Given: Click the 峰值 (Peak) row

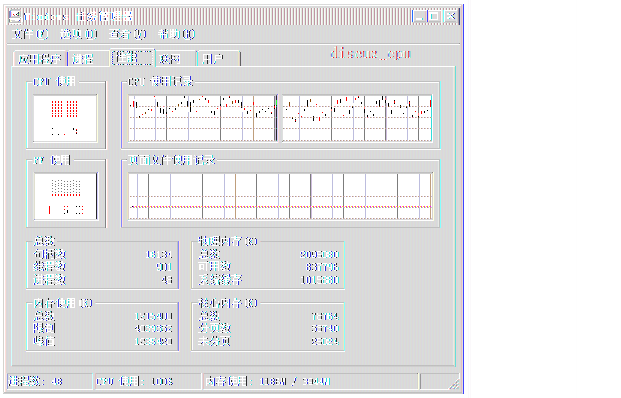Looking at the screenshot, I should click(x=103, y=341).
